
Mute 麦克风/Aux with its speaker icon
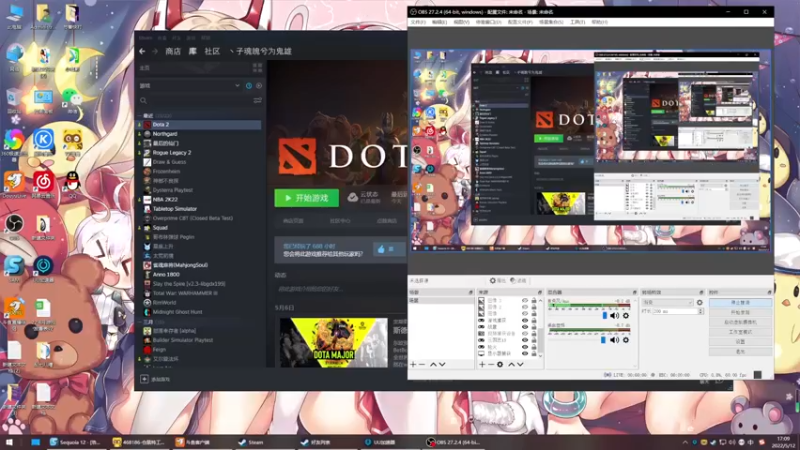[x=615, y=316]
